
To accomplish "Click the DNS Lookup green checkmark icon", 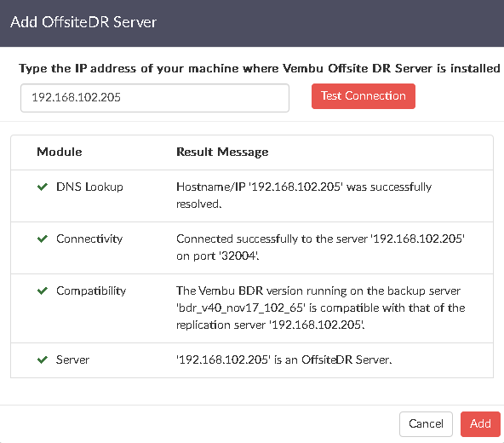I will 43,187.
